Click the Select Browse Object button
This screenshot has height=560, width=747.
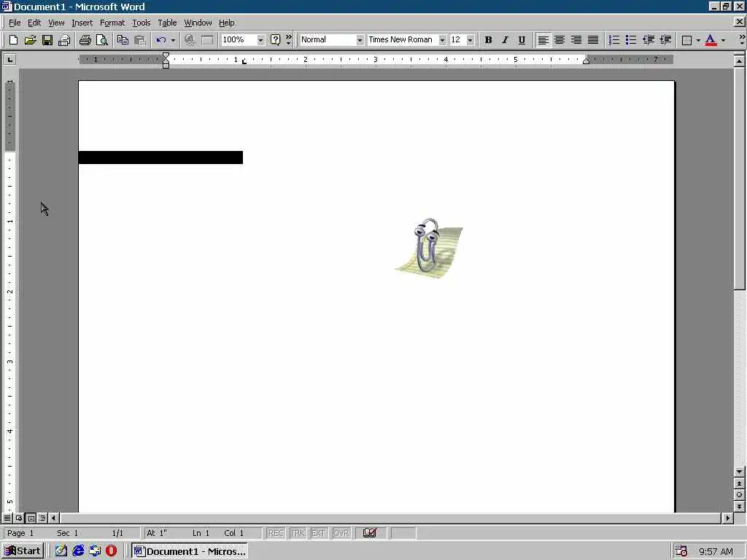[739, 495]
